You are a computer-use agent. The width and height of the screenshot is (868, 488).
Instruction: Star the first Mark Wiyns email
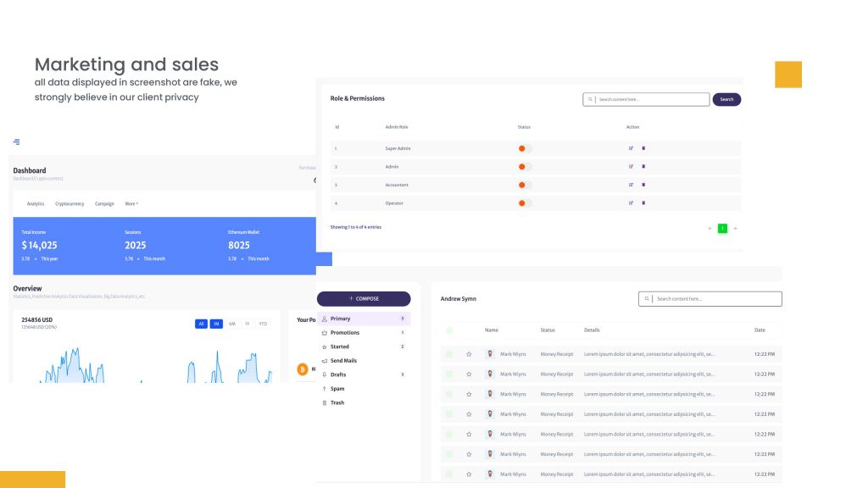point(469,354)
